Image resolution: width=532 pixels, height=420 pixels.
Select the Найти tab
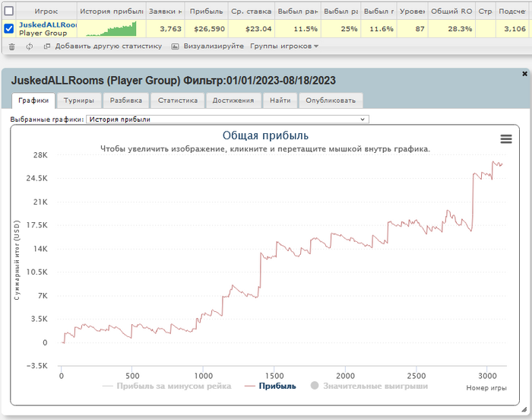point(280,100)
